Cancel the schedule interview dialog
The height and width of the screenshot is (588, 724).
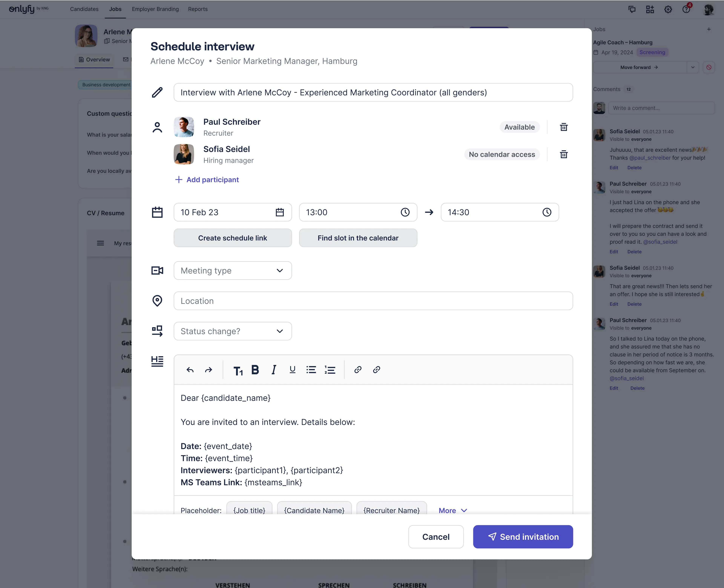(436, 537)
